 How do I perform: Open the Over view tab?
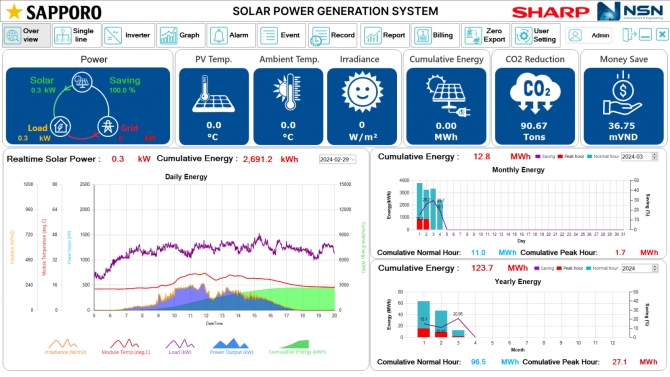point(26,35)
